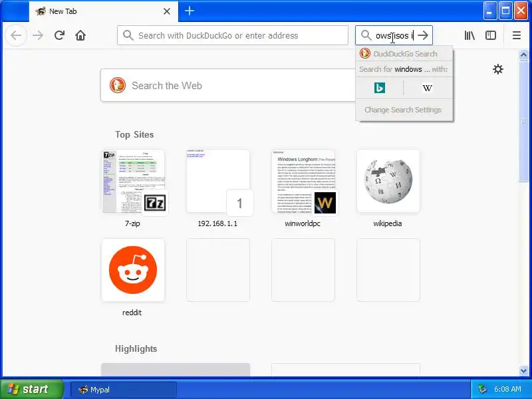
Task: Click the Top Sites heading
Action: point(134,135)
